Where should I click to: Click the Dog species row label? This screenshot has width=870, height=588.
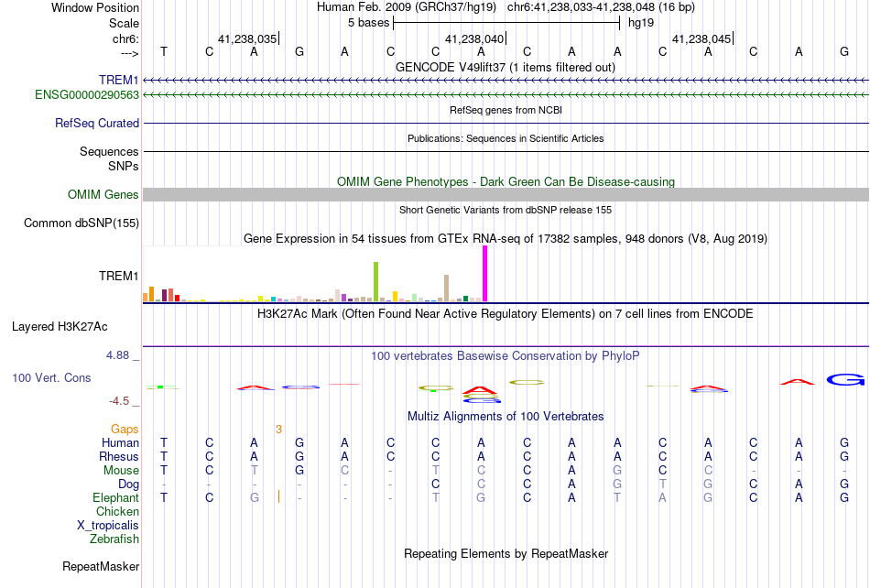pos(129,484)
